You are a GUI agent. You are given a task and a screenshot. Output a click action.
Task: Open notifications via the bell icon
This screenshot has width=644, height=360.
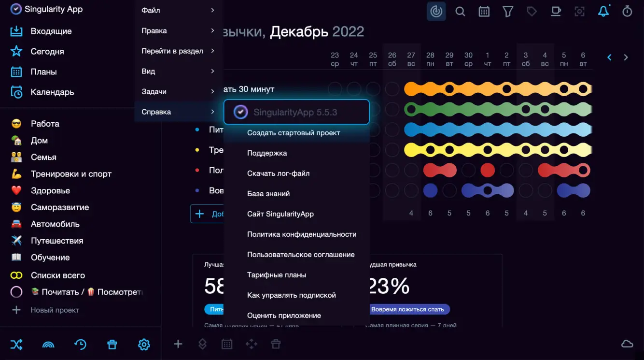coord(603,12)
